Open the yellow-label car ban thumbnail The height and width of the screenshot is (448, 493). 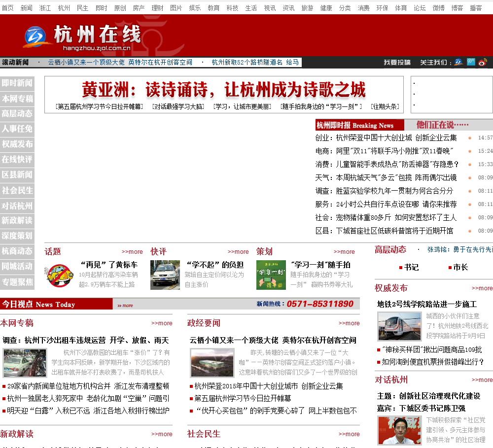pyautogui.click(x=59, y=275)
